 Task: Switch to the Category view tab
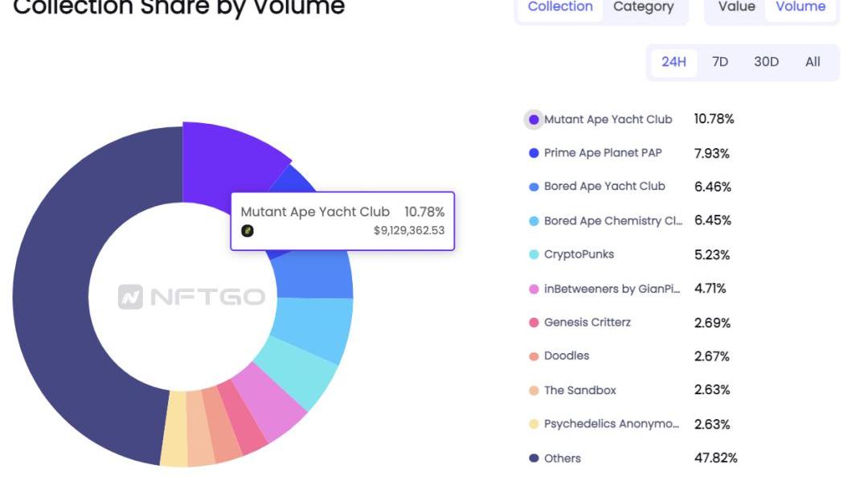click(643, 7)
